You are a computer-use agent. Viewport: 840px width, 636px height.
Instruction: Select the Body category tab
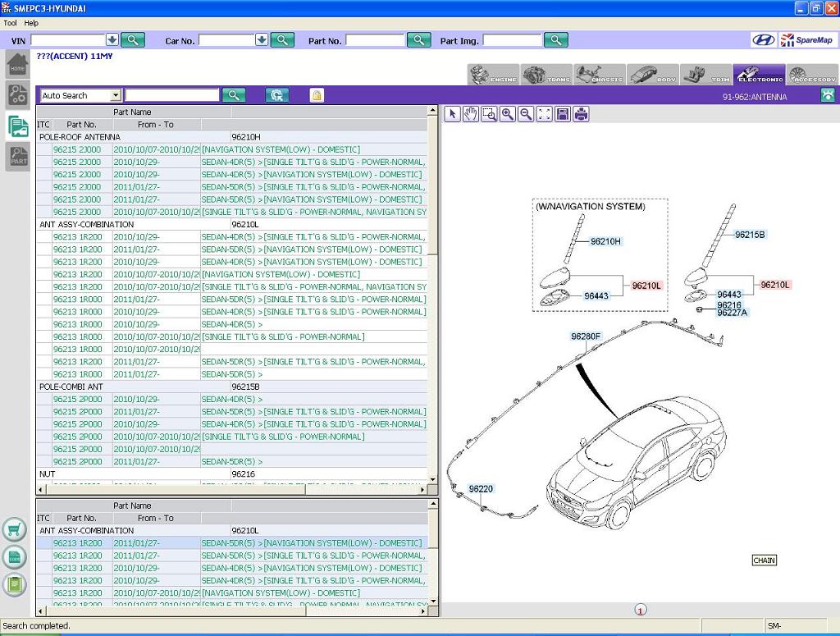(653, 75)
